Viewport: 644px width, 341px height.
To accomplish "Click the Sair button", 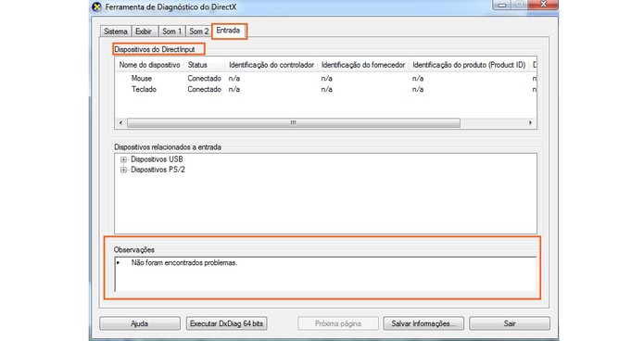I will click(x=510, y=323).
